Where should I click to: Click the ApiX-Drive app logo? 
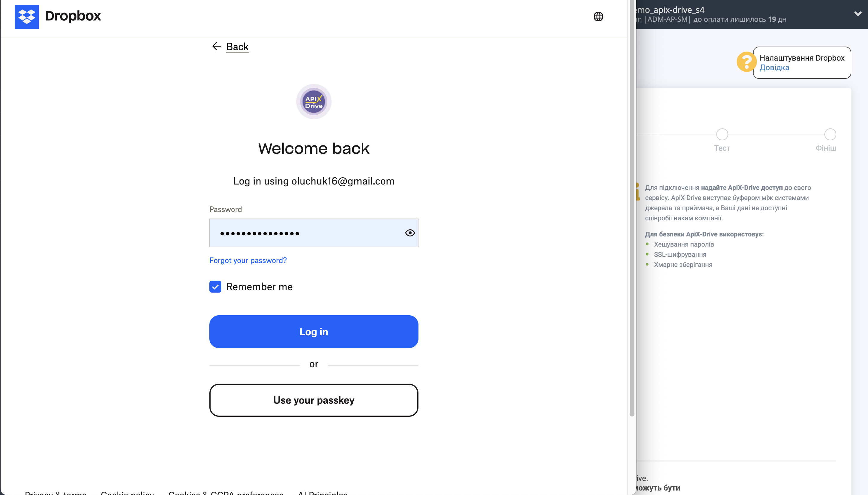(314, 102)
